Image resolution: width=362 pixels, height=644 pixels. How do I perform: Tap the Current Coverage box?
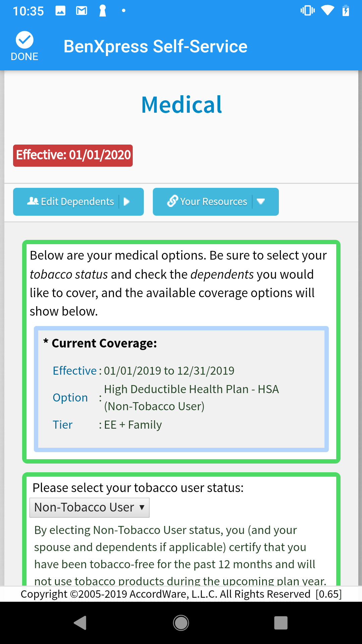click(x=181, y=389)
